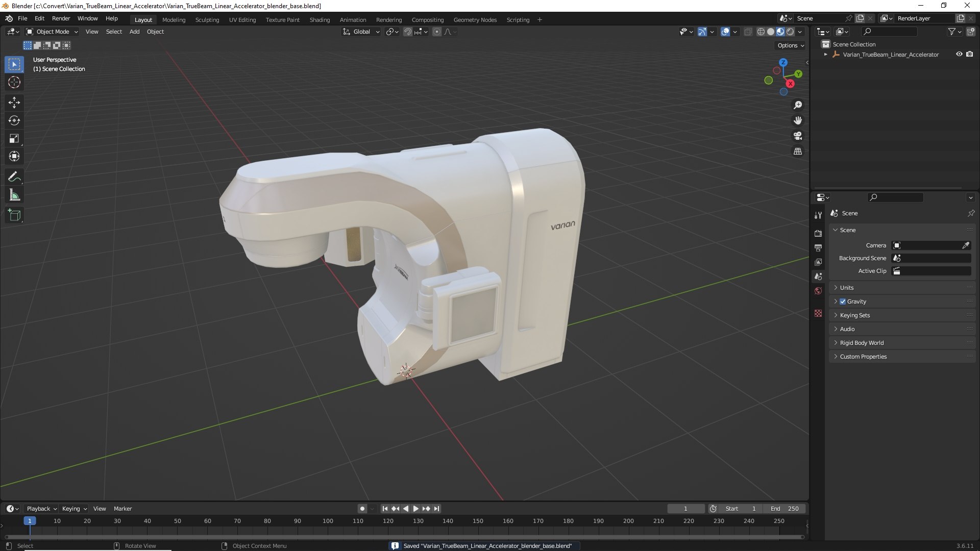This screenshot has height=551, width=980.
Task: Select the Rotate tool
Action: 14,120
